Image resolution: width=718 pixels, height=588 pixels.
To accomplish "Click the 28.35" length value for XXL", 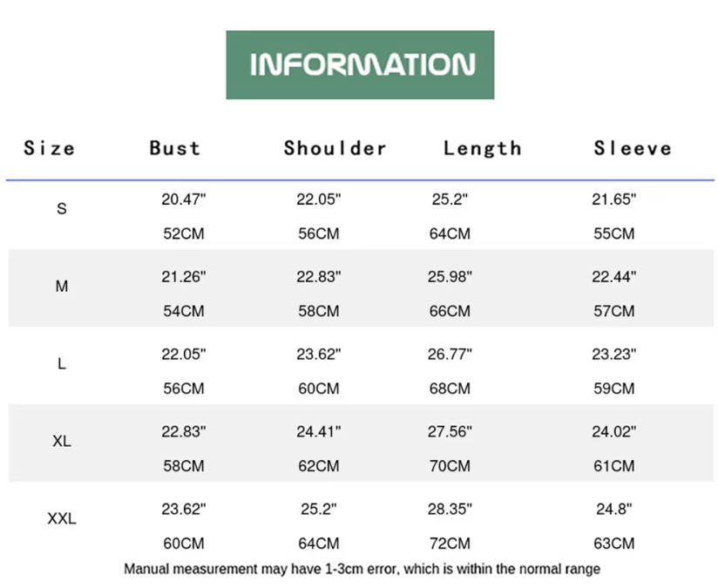I will [x=450, y=509].
